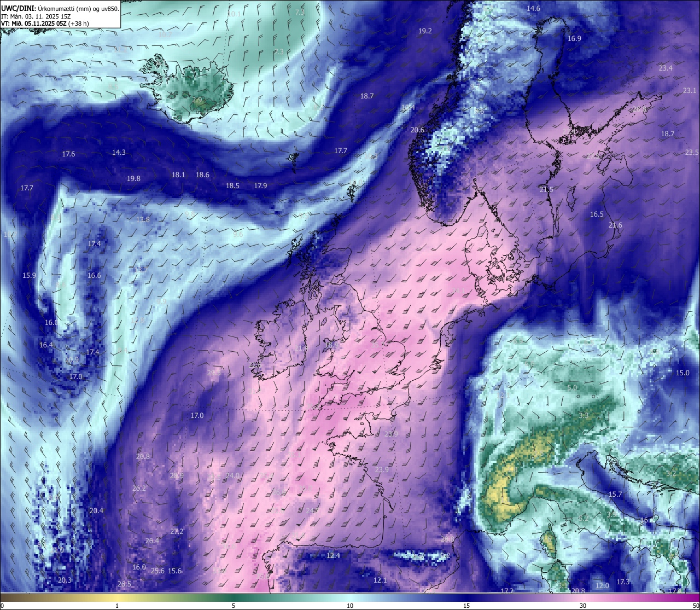This screenshot has height=610, width=700.
Task: Click the map value '17.9'
Action: [x=260, y=186]
